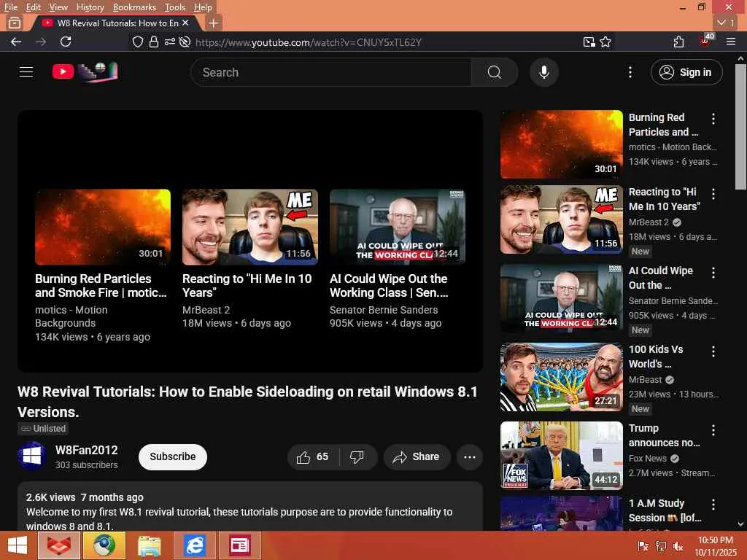Open the Help menu
The height and width of the screenshot is (560, 747).
(x=203, y=7)
